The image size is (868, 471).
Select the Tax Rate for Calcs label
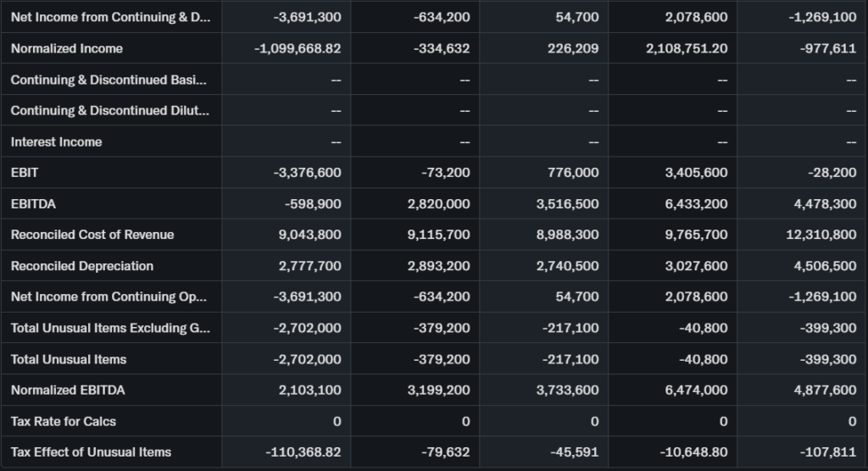[x=64, y=421]
